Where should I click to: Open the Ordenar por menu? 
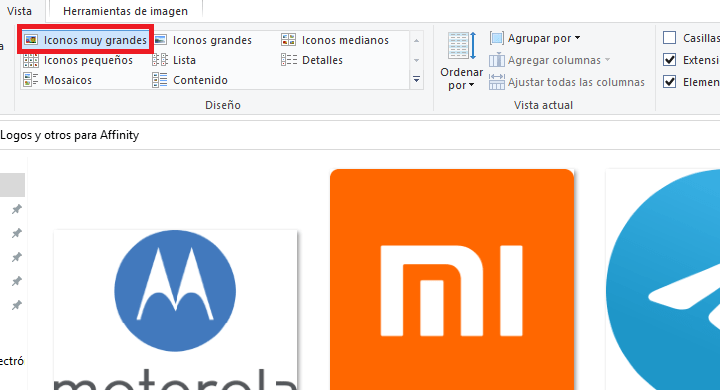461,61
